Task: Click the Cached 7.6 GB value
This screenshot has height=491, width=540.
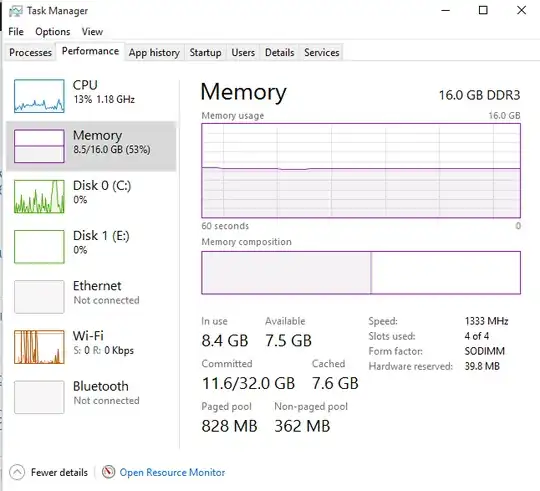Action: point(335,383)
